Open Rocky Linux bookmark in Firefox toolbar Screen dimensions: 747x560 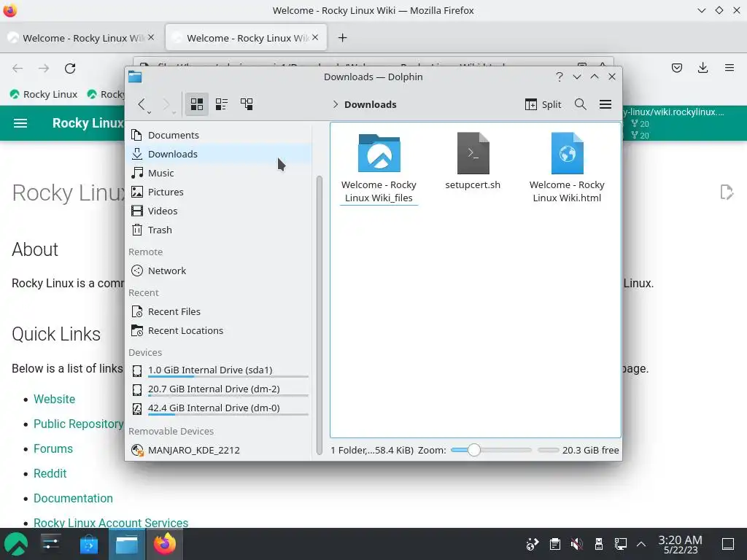click(x=43, y=94)
